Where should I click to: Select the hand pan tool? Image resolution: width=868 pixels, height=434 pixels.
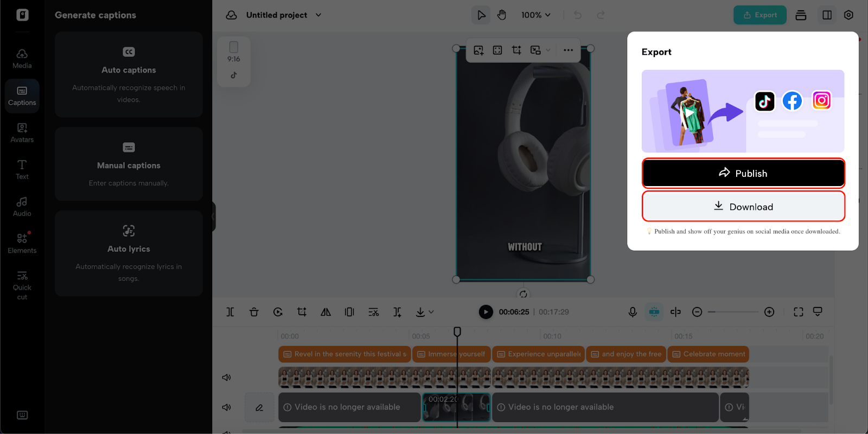(502, 15)
